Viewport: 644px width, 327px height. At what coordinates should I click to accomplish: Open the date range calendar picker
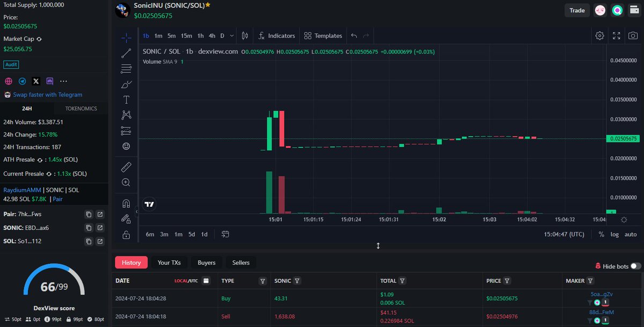tap(207, 281)
